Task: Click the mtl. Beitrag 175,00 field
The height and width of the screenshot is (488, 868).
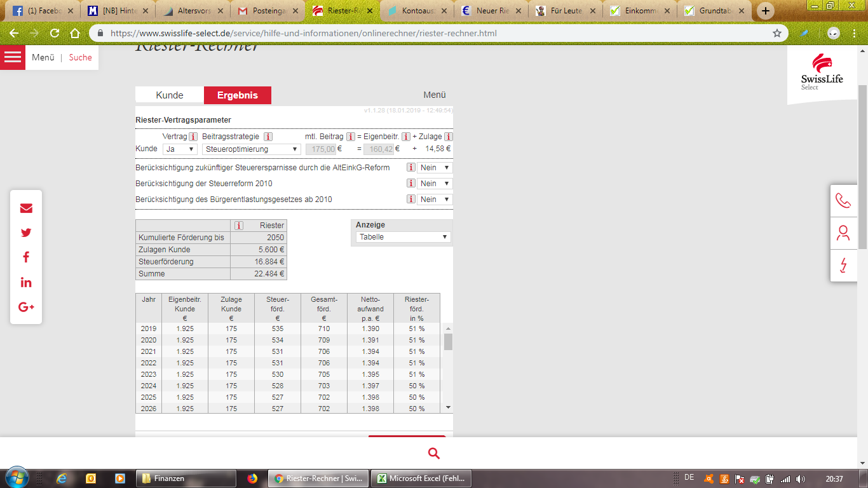Action: (321, 149)
